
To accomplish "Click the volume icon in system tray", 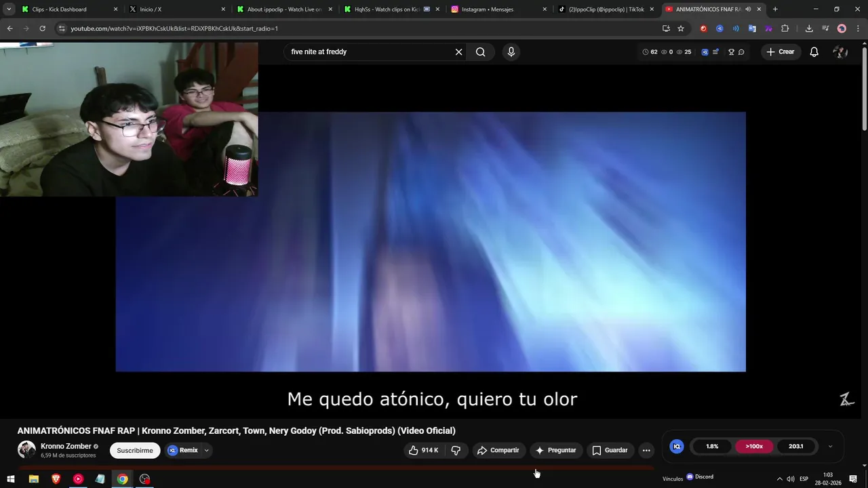I will point(791,479).
